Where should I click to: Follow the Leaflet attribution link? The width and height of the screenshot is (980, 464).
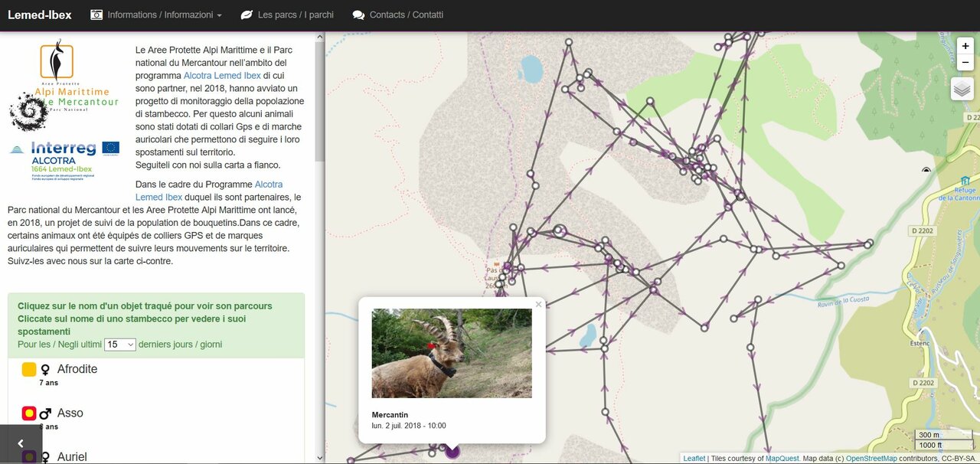point(694,459)
